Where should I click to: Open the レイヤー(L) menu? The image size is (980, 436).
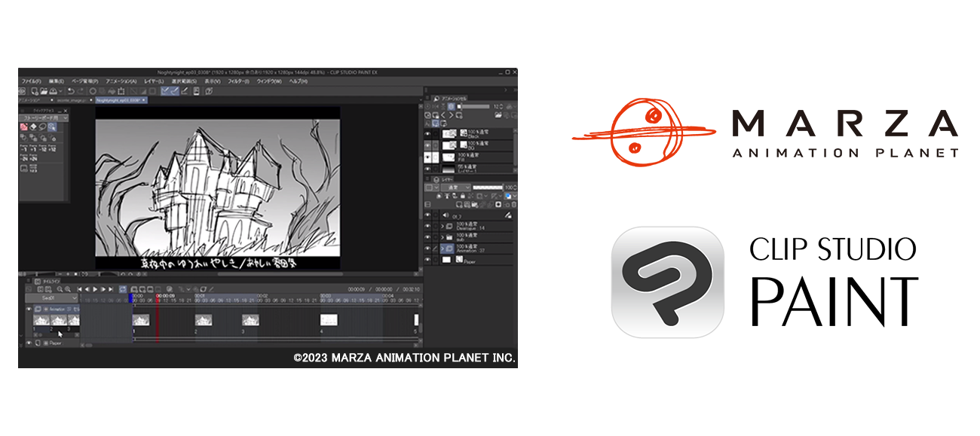[x=154, y=81]
